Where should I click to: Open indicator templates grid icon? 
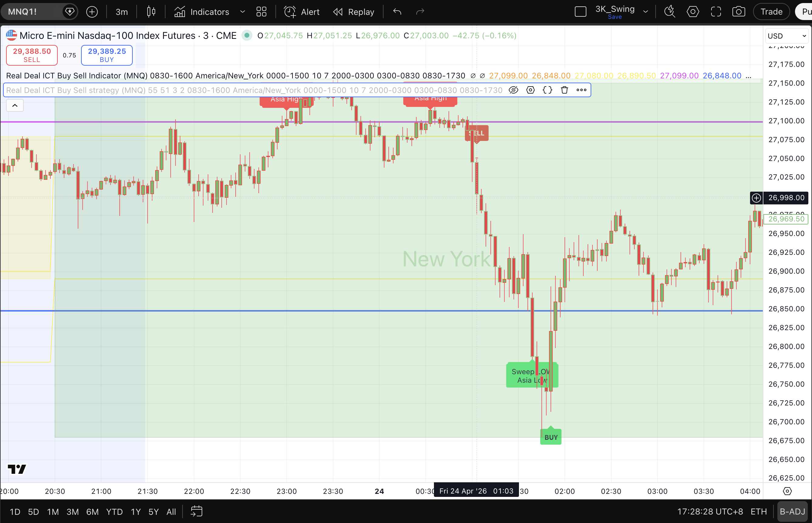pyautogui.click(x=261, y=12)
